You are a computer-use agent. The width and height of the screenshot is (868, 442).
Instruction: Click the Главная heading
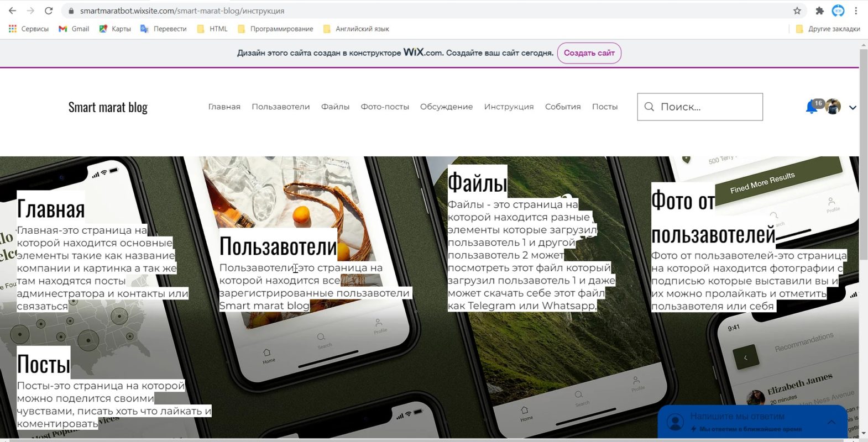51,209
